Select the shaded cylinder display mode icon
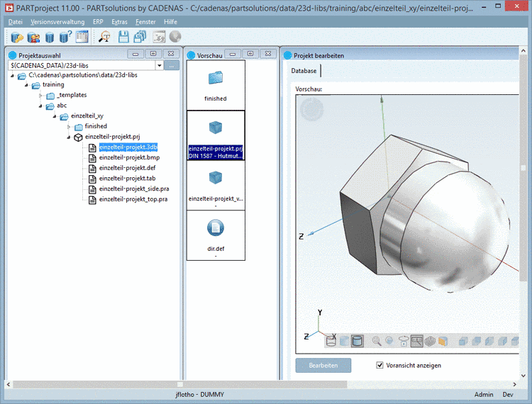The image size is (532, 404). tap(358, 341)
